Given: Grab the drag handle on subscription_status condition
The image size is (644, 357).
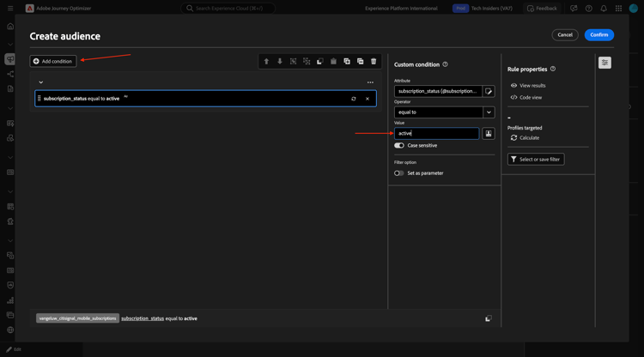Looking at the screenshot, I should pyautogui.click(x=39, y=99).
